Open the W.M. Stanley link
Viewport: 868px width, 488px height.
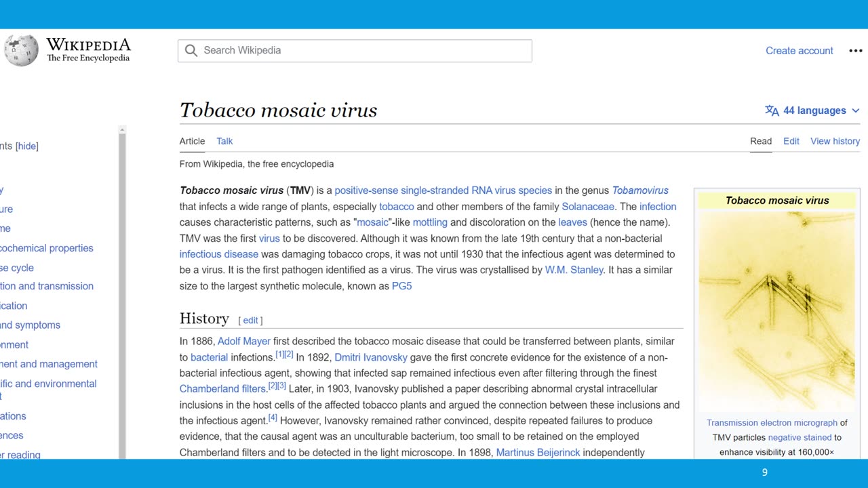click(574, 270)
